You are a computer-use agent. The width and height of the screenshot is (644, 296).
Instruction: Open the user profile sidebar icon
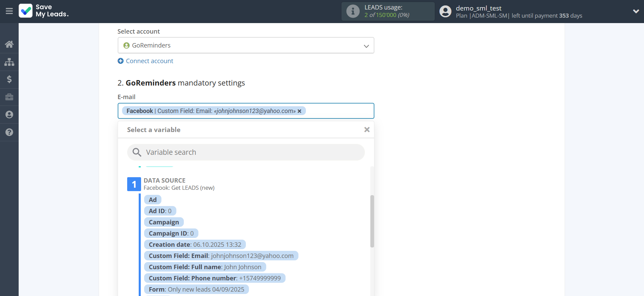point(9,115)
